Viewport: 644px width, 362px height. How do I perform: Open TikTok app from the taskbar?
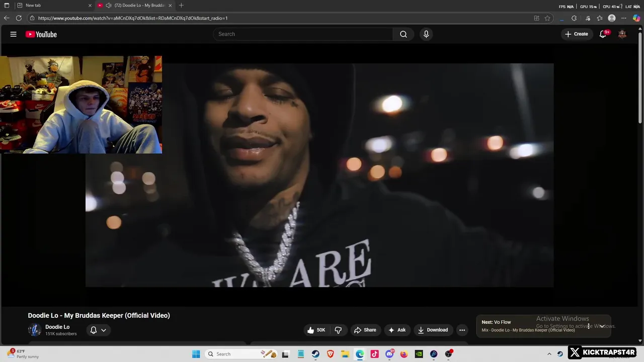(374, 354)
